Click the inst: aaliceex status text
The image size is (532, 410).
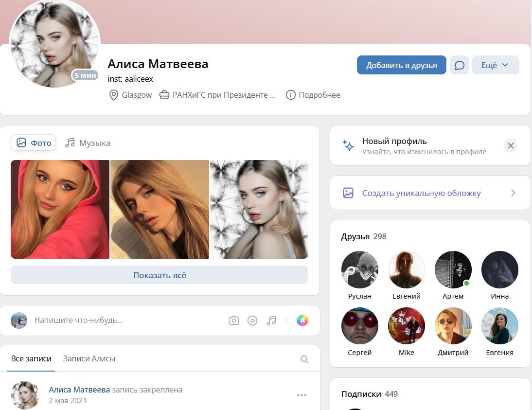pyautogui.click(x=130, y=79)
